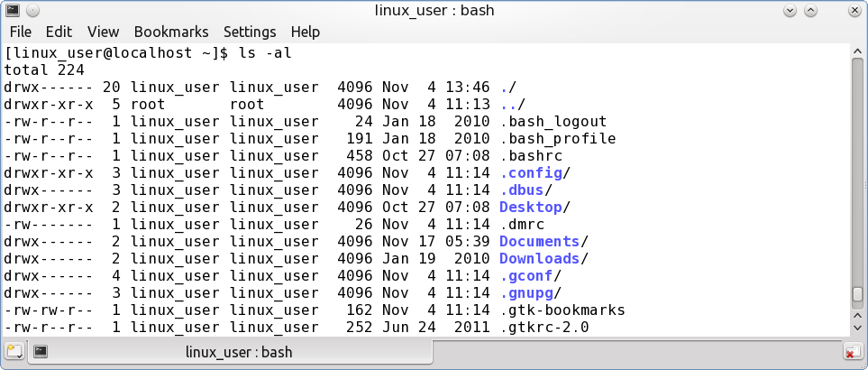Click the terminal icon on the bash tab
This screenshot has height=370, width=868.
point(41,351)
